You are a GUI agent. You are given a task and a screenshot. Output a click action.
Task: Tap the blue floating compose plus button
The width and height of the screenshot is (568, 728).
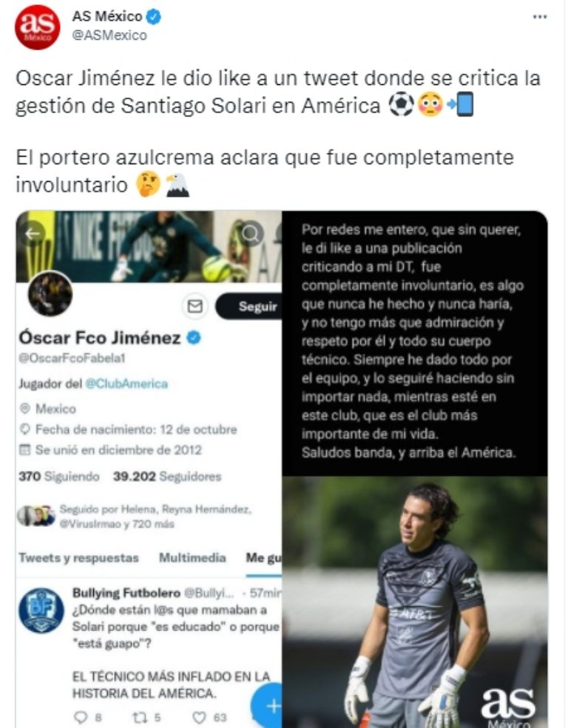pos(267,705)
